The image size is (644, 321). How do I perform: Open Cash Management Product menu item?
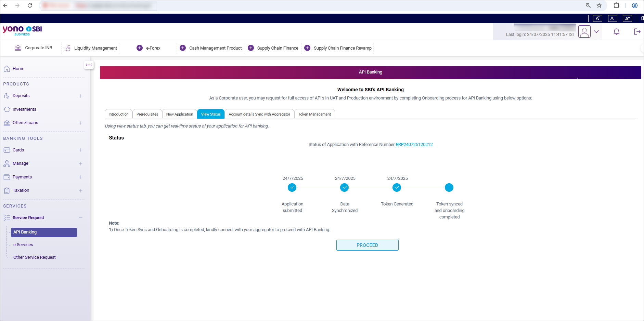click(x=211, y=48)
